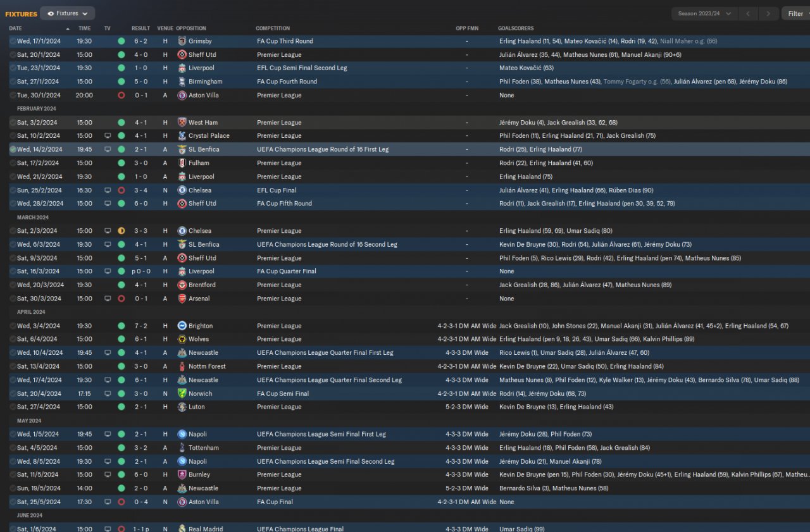Click the TV icon for the Crystal Palace match
This screenshot has height=532, width=810.
pyautogui.click(x=108, y=136)
